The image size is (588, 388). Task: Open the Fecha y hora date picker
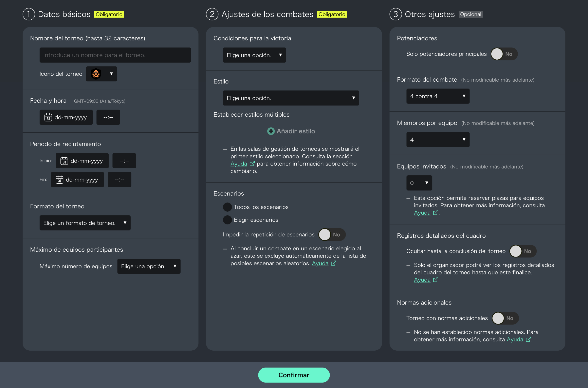(x=66, y=117)
